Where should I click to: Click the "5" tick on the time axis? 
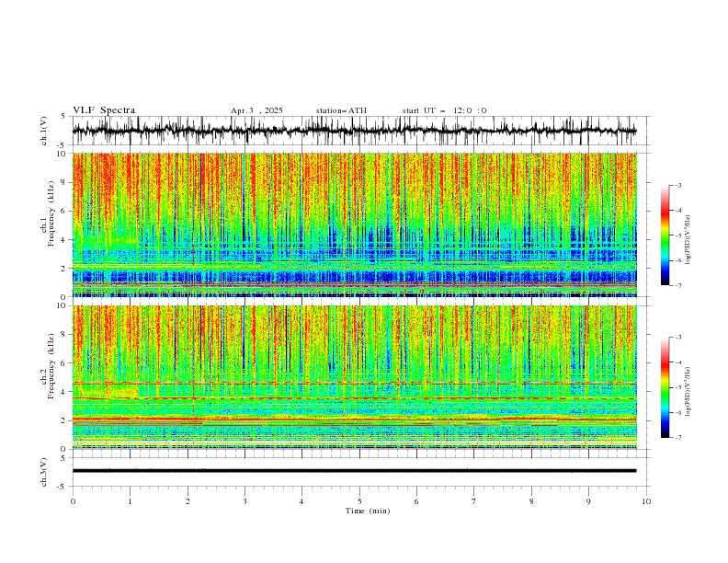pyautogui.click(x=359, y=501)
